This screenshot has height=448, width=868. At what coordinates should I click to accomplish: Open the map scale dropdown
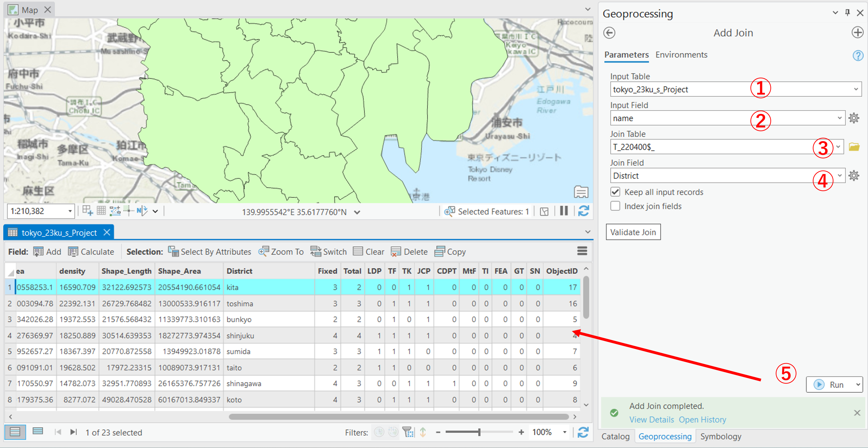click(x=70, y=211)
